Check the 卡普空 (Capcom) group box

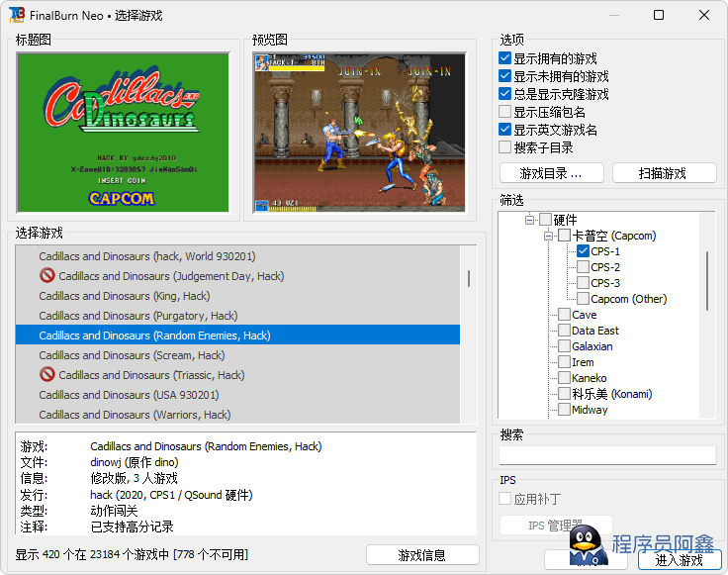(564, 236)
